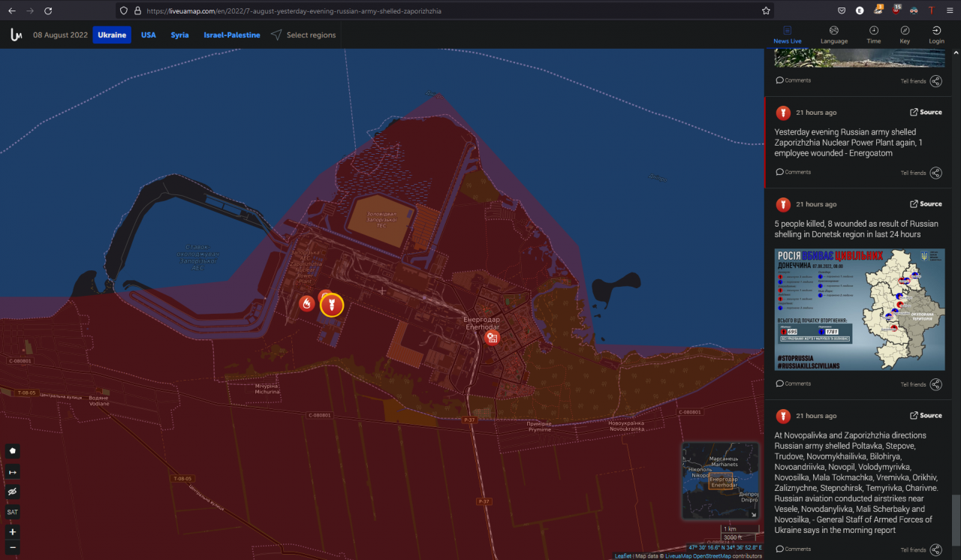Switch to the Israel-Palestine tab
The height and width of the screenshot is (560, 961).
coord(231,35)
